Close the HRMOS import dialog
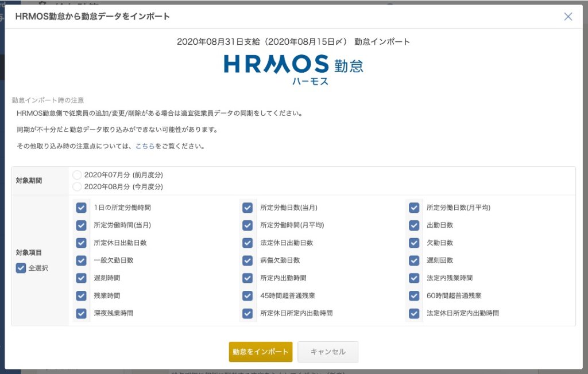Screen dimensions: 588x374 (x=568, y=17)
